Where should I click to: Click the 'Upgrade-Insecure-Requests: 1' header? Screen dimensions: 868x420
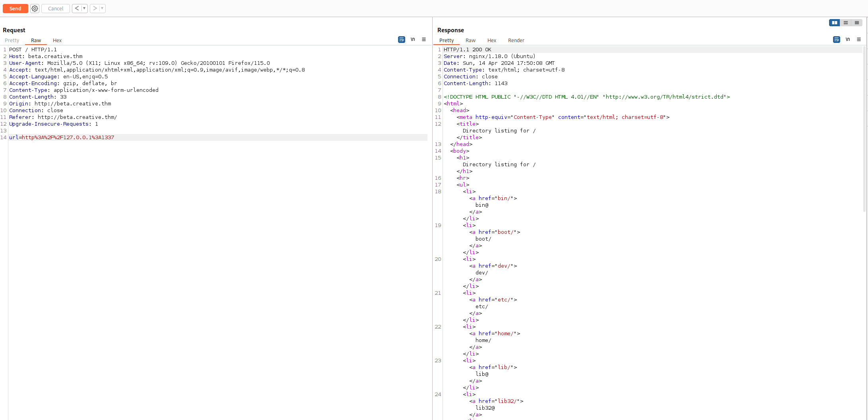(54, 124)
